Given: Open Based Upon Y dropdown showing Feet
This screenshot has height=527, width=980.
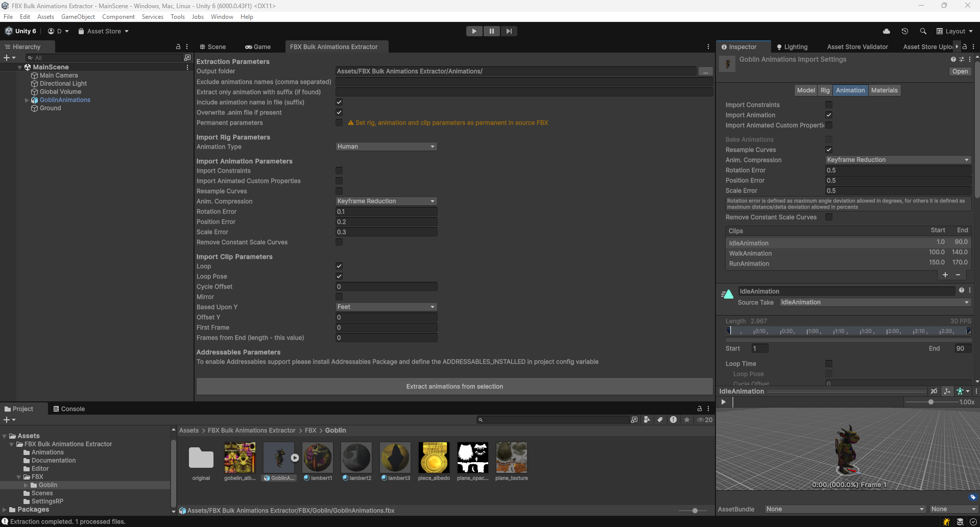Looking at the screenshot, I should point(386,307).
